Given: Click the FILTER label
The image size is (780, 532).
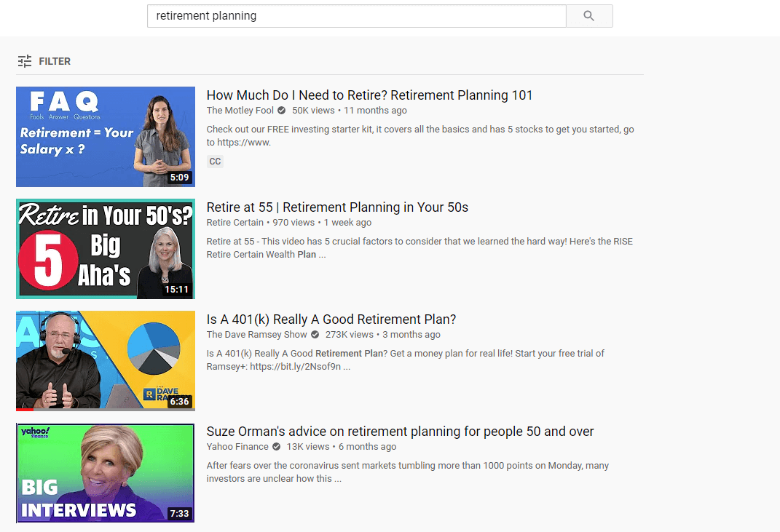Looking at the screenshot, I should (x=55, y=61).
